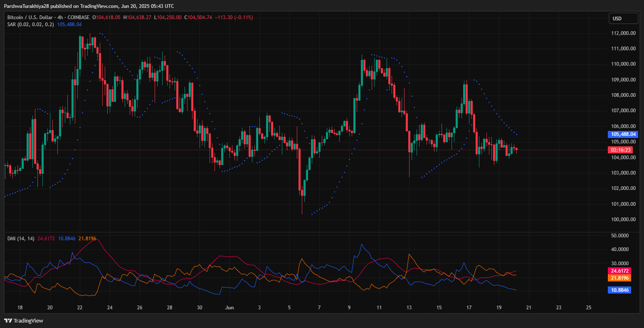Click blue 10.8846 tag on DMI axis
Screen dimensions: 644x328
pyautogui.click(x=619, y=290)
